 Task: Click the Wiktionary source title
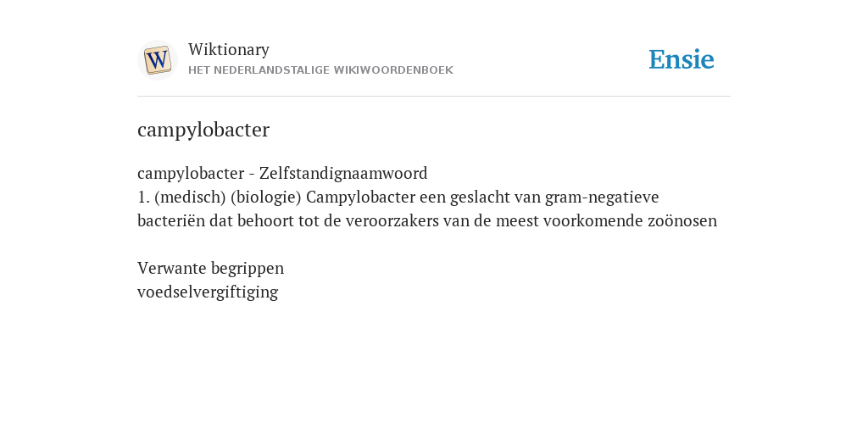[229, 49]
